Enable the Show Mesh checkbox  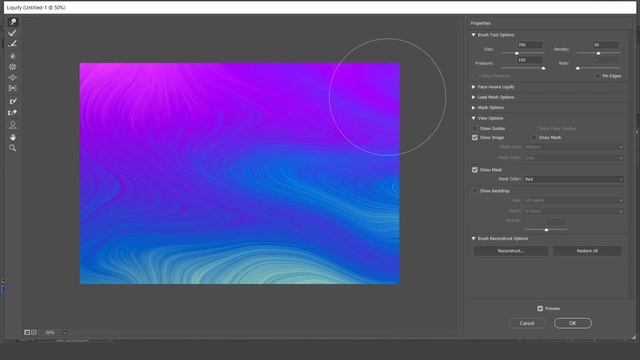coord(534,138)
